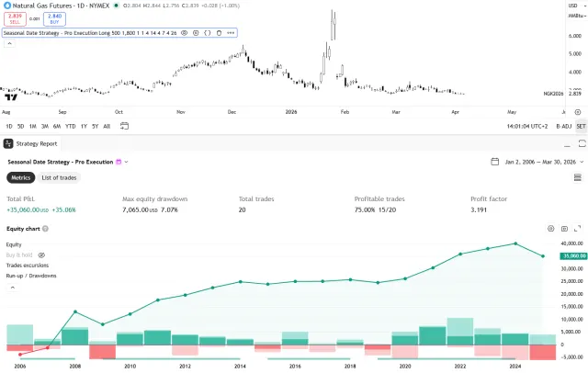Minimize the Strategy Report panel
This screenshot has width=588, height=373.
pos(568,144)
